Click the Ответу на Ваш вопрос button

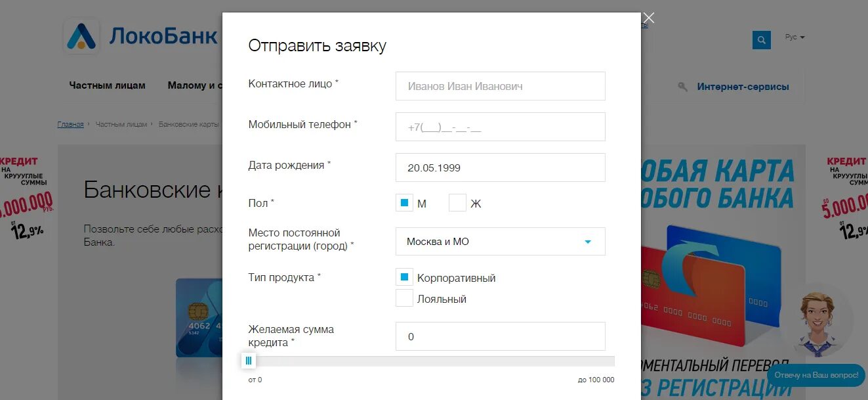coord(816,374)
